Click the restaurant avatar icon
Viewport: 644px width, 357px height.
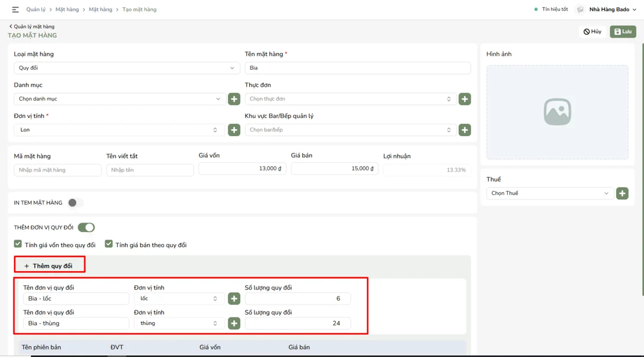click(x=580, y=10)
